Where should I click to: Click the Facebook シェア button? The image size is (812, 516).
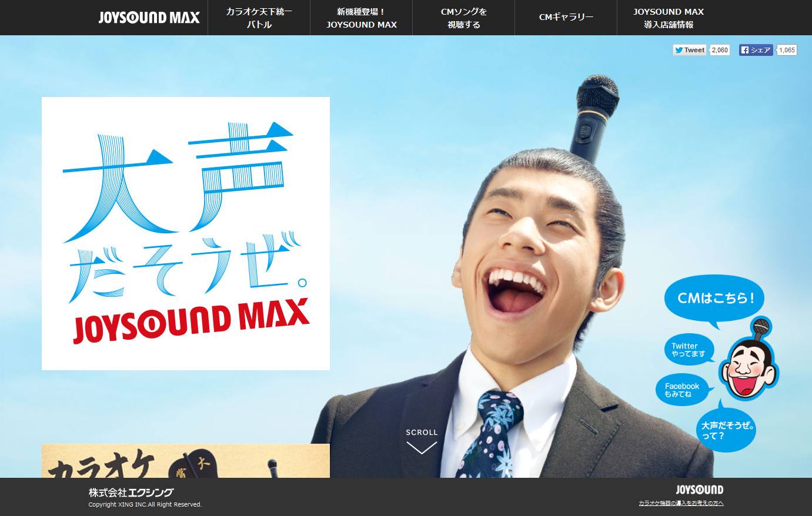(x=756, y=50)
